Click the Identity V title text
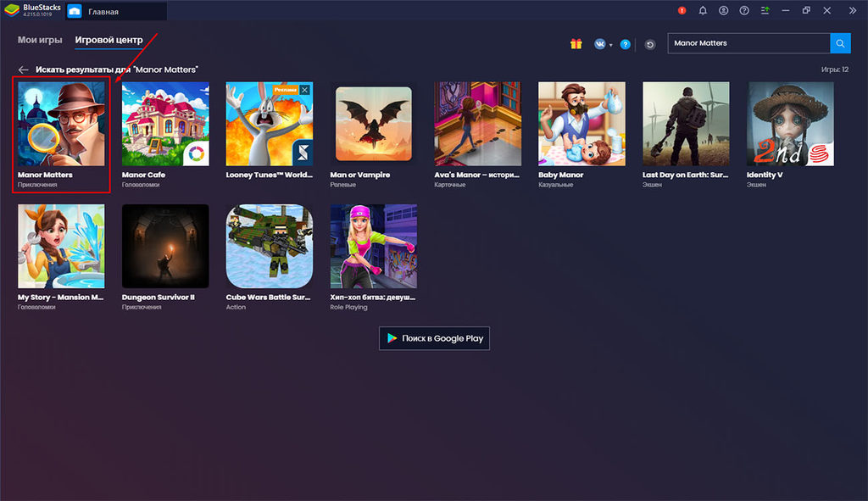 pyautogui.click(x=765, y=175)
